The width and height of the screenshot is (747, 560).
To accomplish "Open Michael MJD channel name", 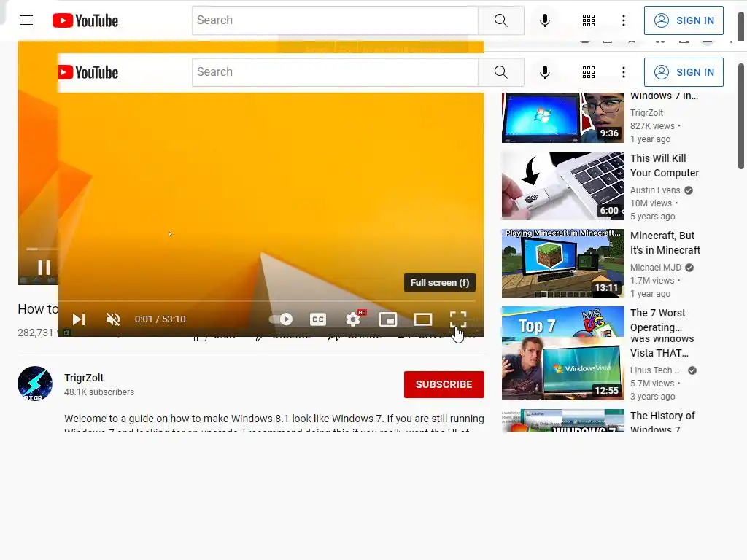I will pos(656,267).
